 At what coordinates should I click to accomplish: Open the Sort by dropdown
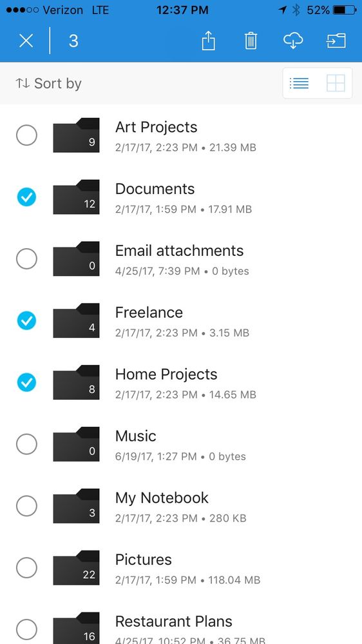point(49,83)
